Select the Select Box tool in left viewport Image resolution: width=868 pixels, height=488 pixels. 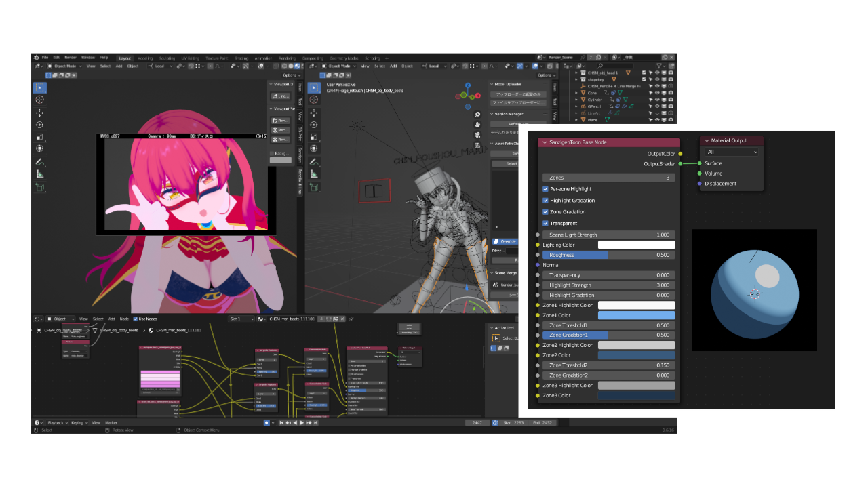pyautogui.click(x=39, y=87)
